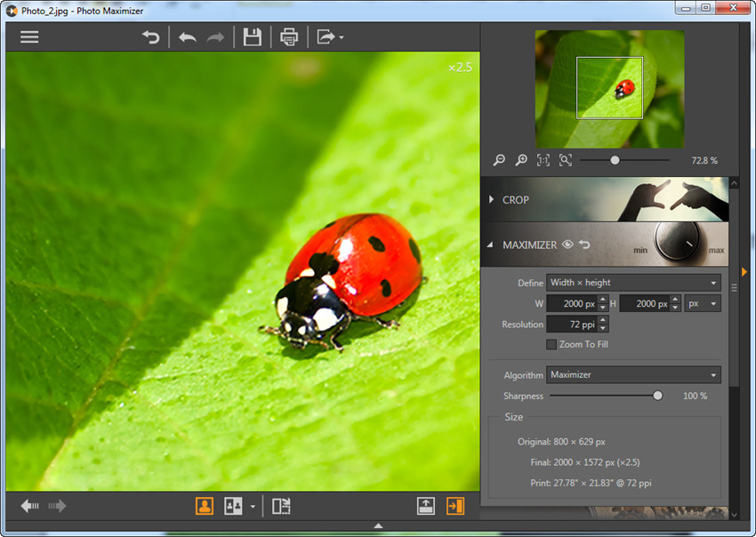Click the ×2.5 magnification label
Screen dimensions: 756x537
[x=461, y=68]
